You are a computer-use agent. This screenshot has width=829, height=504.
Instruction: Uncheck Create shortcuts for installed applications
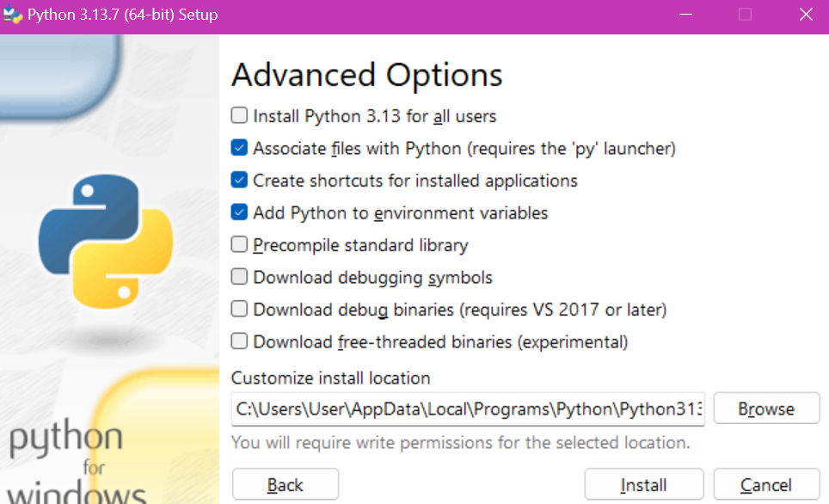pos(239,180)
